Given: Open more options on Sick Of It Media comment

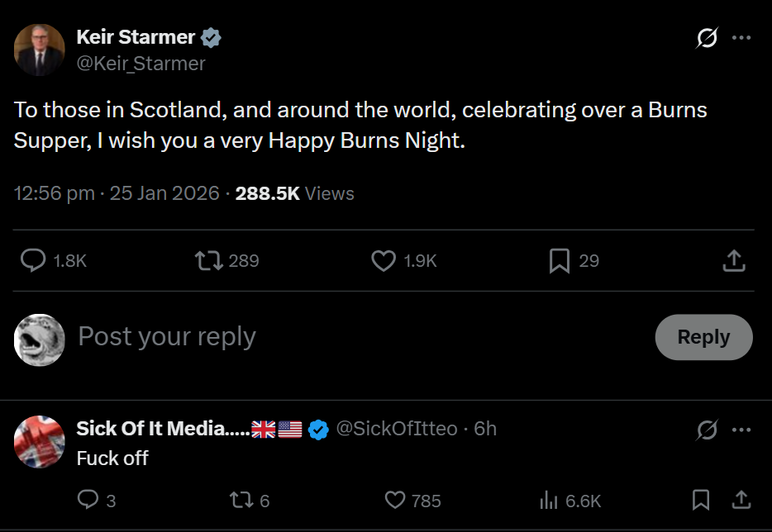Looking at the screenshot, I should (741, 430).
